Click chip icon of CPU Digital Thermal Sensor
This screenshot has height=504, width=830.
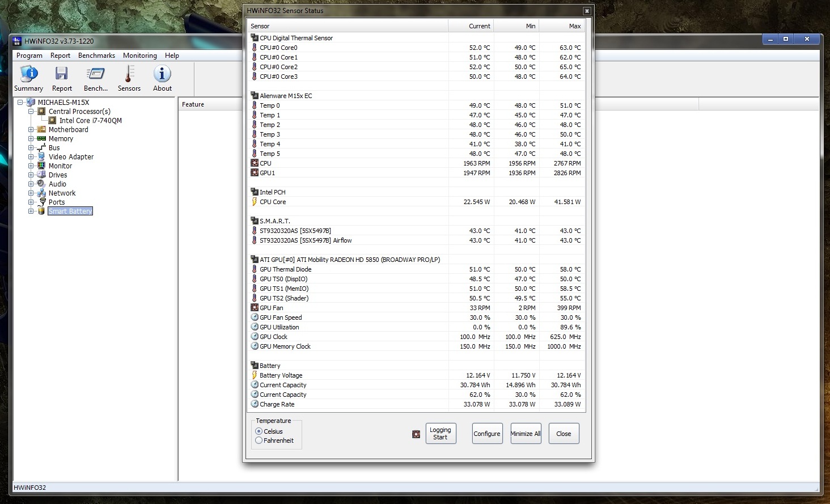pyautogui.click(x=255, y=38)
